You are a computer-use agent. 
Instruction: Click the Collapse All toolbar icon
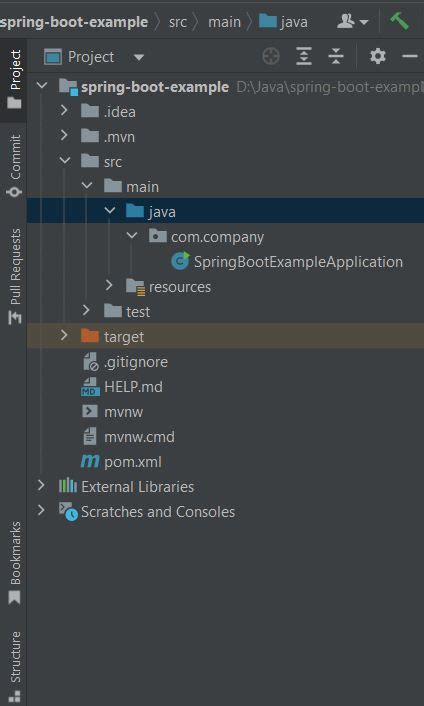(336, 57)
